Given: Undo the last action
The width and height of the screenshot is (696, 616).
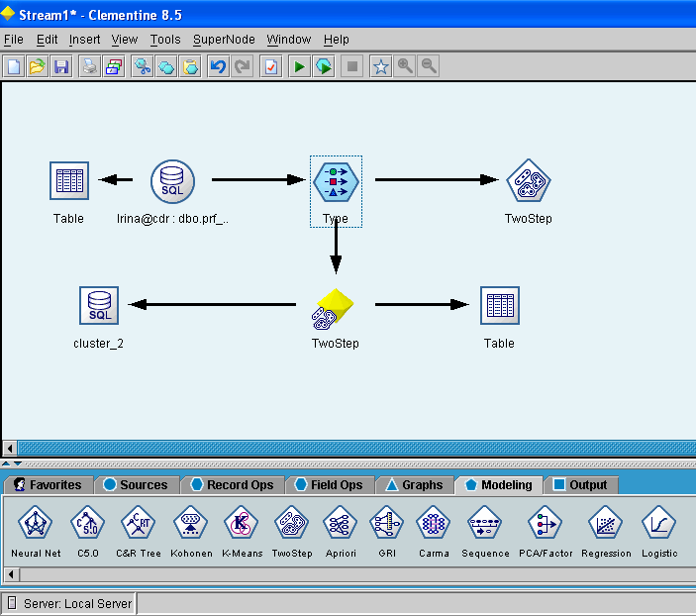Looking at the screenshot, I should pos(219,66).
